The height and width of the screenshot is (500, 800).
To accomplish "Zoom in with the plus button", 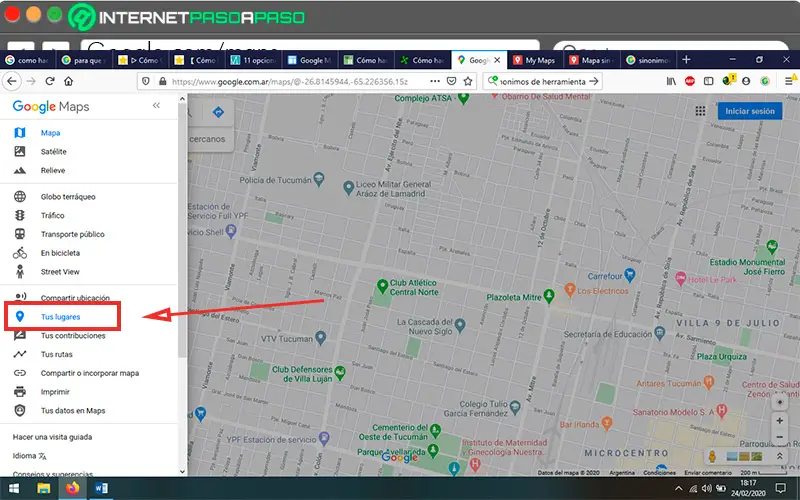I will point(779,420).
